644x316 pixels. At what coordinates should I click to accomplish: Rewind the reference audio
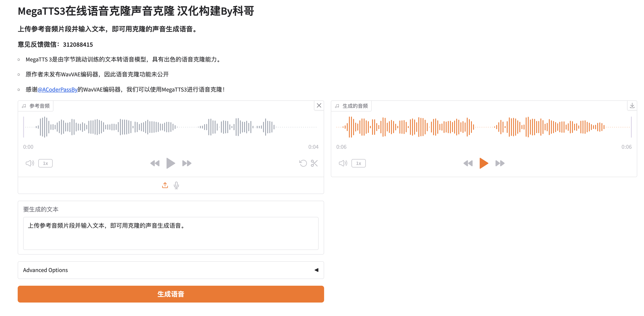pyautogui.click(x=155, y=163)
